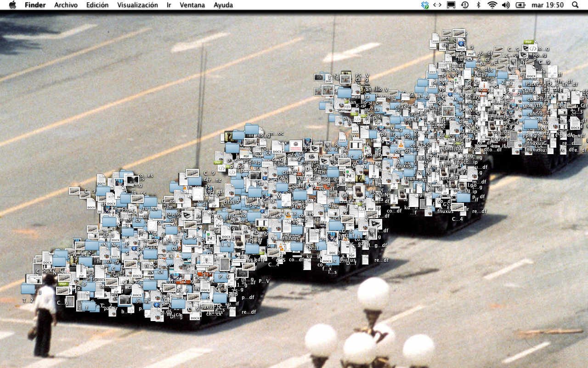588x368 pixels.
Task: Click the battery charging status icon
Action: click(x=520, y=5)
